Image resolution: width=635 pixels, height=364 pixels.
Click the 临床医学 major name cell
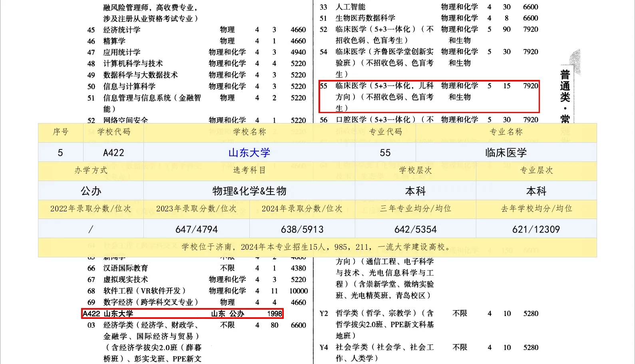(506, 153)
